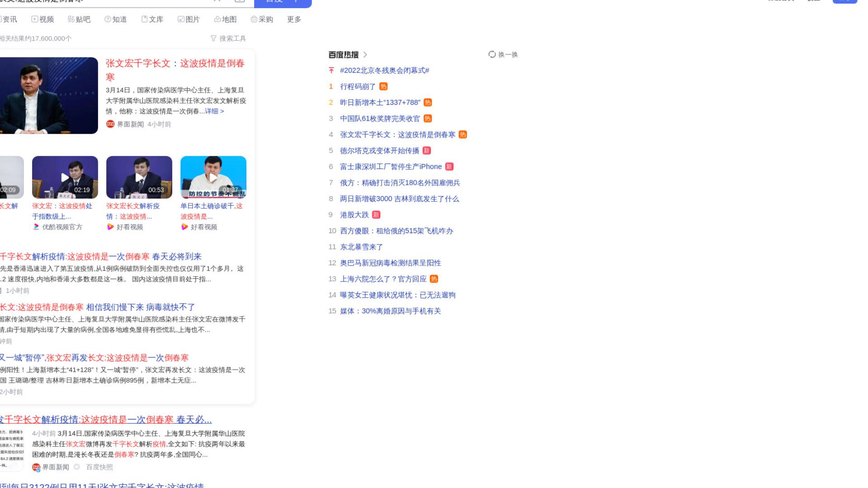The image size is (868, 488).
Task: Open headline 张文宏千字长文：这波疫情是倒春寒
Action: click(x=175, y=70)
